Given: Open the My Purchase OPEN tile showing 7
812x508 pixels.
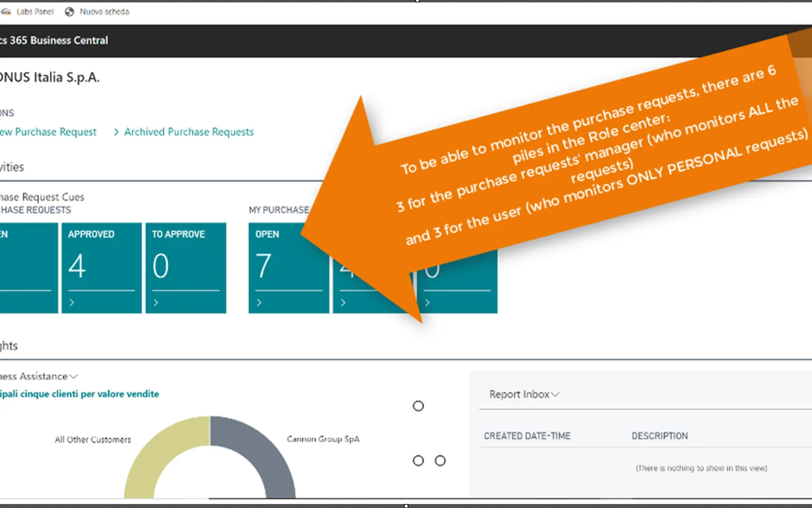Looking at the screenshot, I should [289, 268].
